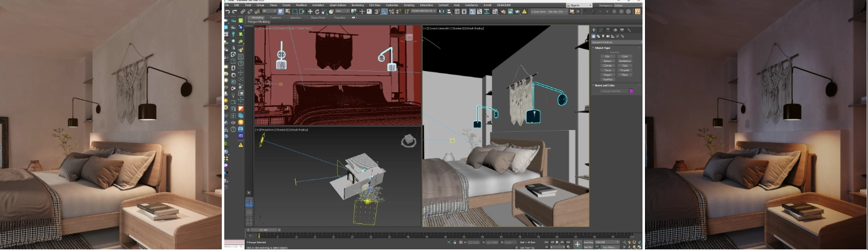Collapse the Object Type rollout

click(x=602, y=48)
